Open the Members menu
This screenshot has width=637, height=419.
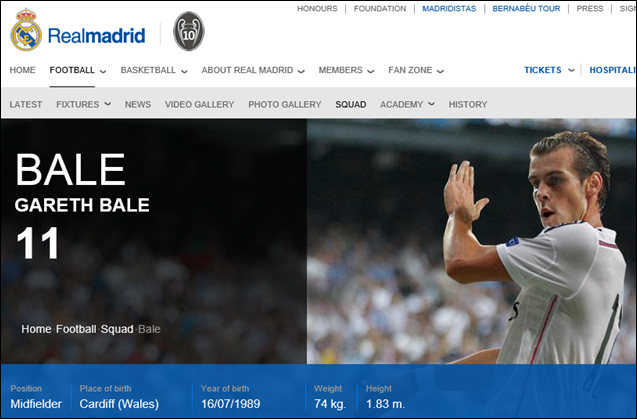tap(340, 70)
